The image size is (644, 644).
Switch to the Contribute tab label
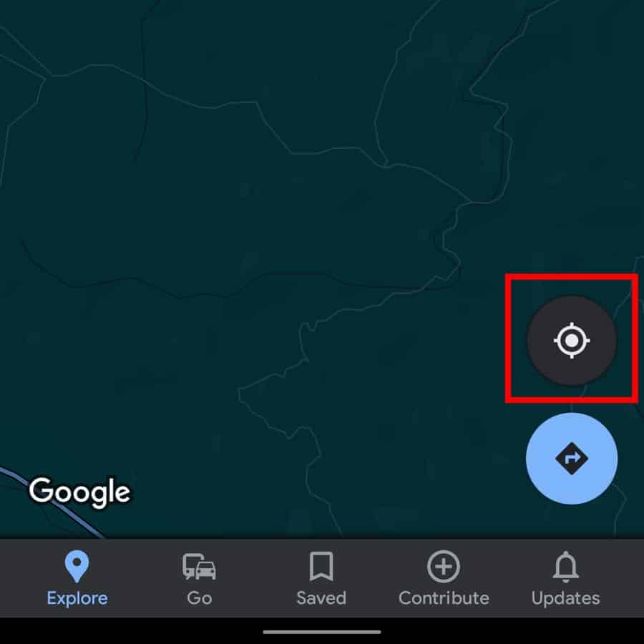click(x=444, y=598)
